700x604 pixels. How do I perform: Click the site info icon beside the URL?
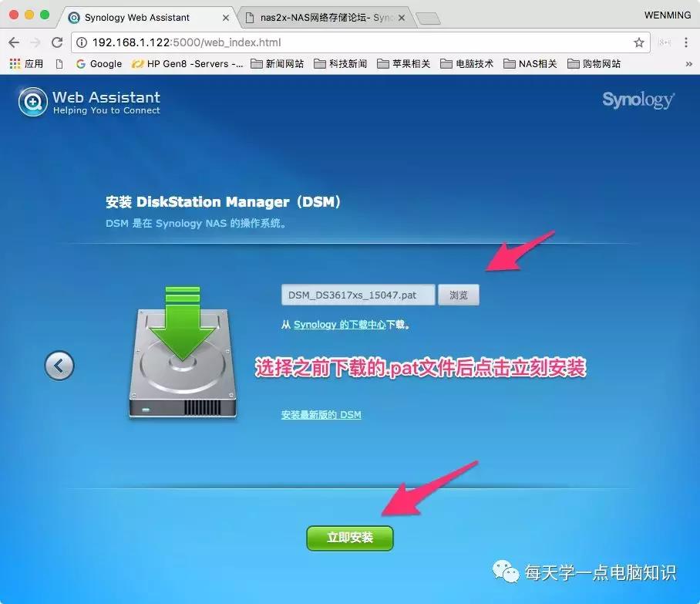click(x=82, y=43)
